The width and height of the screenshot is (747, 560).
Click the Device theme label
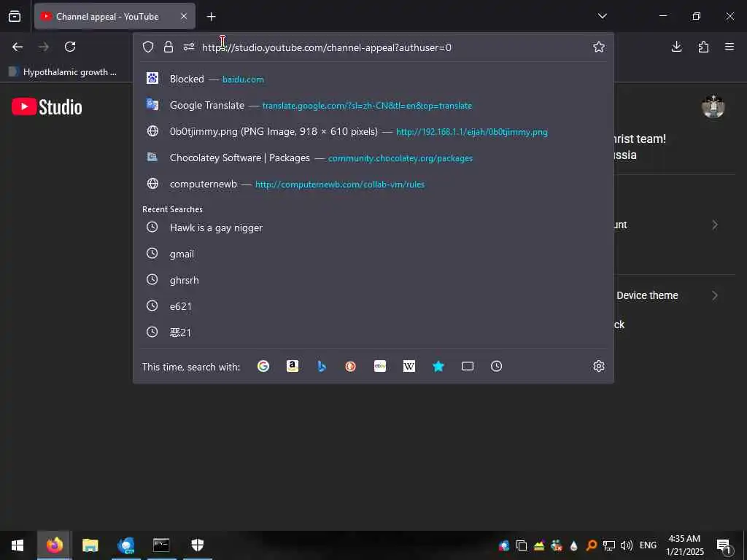[x=647, y=295]
